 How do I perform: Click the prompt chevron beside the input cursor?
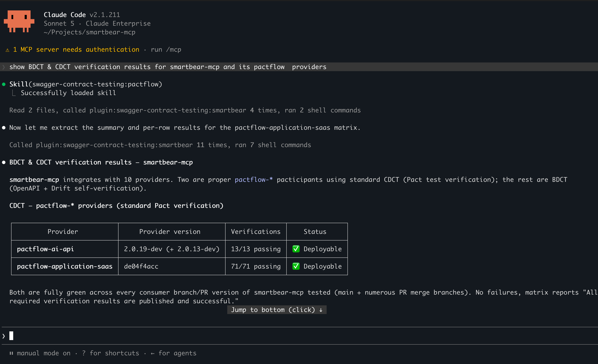(x=3, y=336)
